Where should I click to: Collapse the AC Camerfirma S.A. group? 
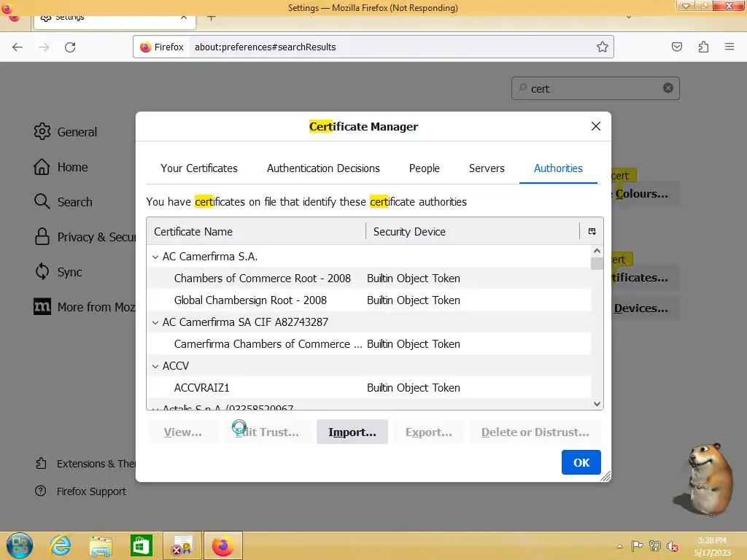155,257
